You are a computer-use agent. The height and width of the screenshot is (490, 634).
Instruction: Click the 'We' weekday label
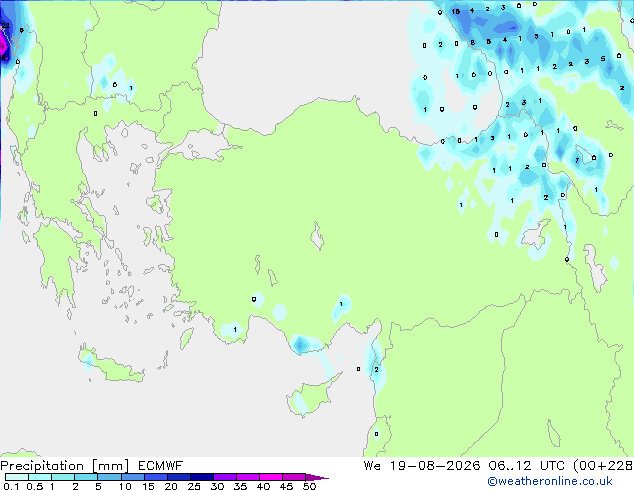click(372, 466)
